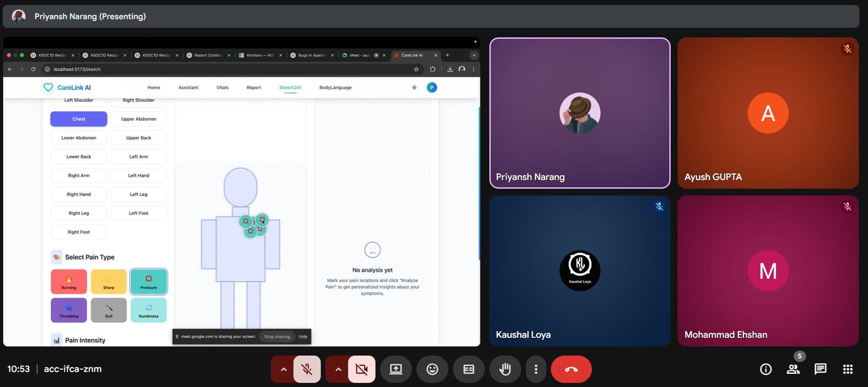The image size is (868, 387).
Task: Open the emoji reactions panel
Action: tap(432, 369)
